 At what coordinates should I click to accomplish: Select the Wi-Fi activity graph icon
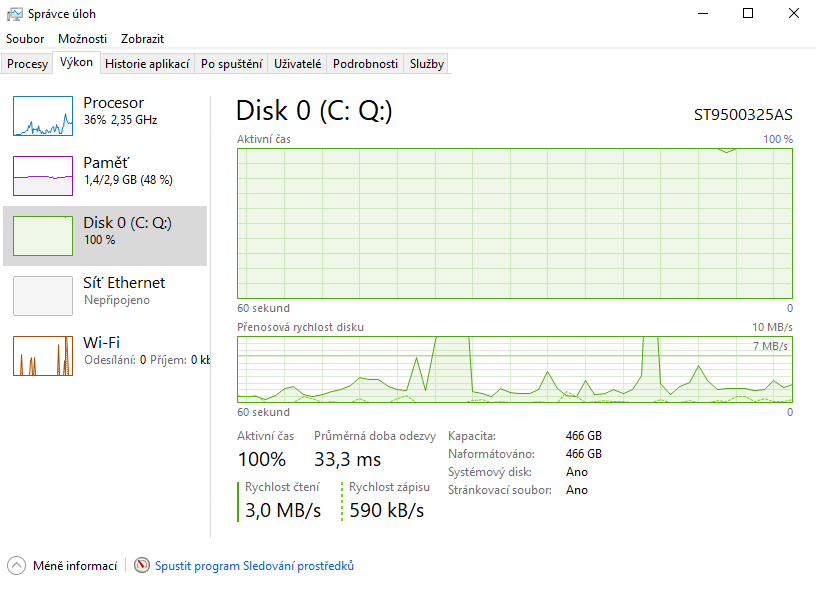point(43,356)
